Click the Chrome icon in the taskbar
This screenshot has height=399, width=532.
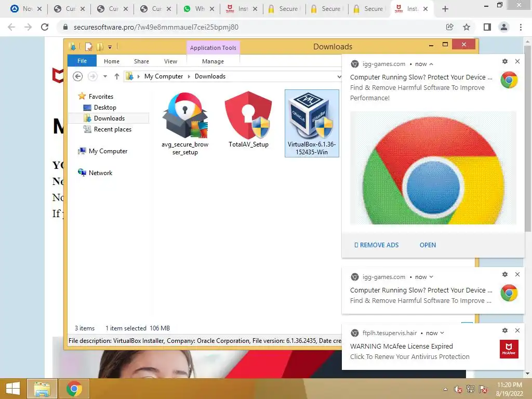point(74,389)
